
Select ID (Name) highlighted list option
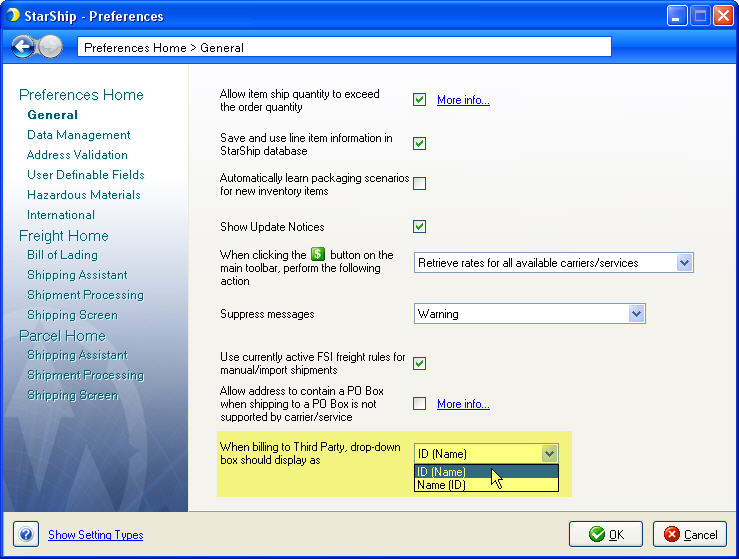click(486, 471)
